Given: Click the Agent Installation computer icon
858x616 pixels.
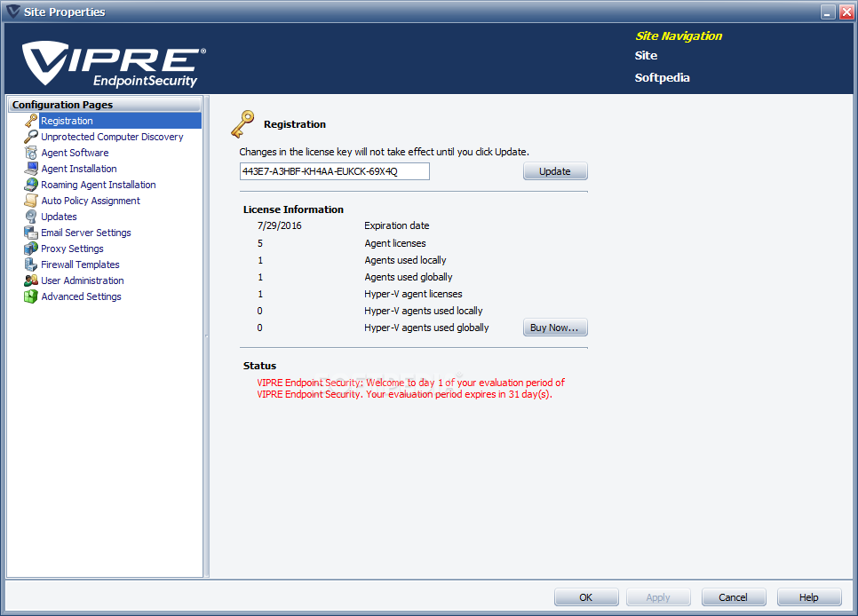Looking at the screenshot, I should pos(31,169).
